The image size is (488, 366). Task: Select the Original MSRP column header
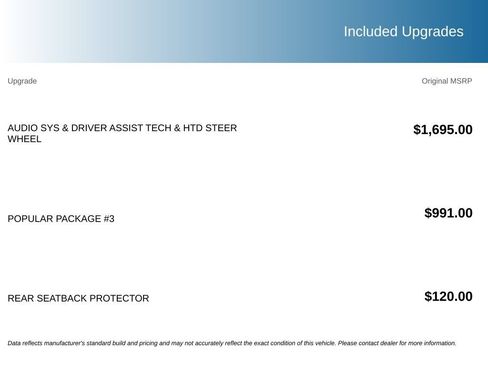tap(447, 81)
